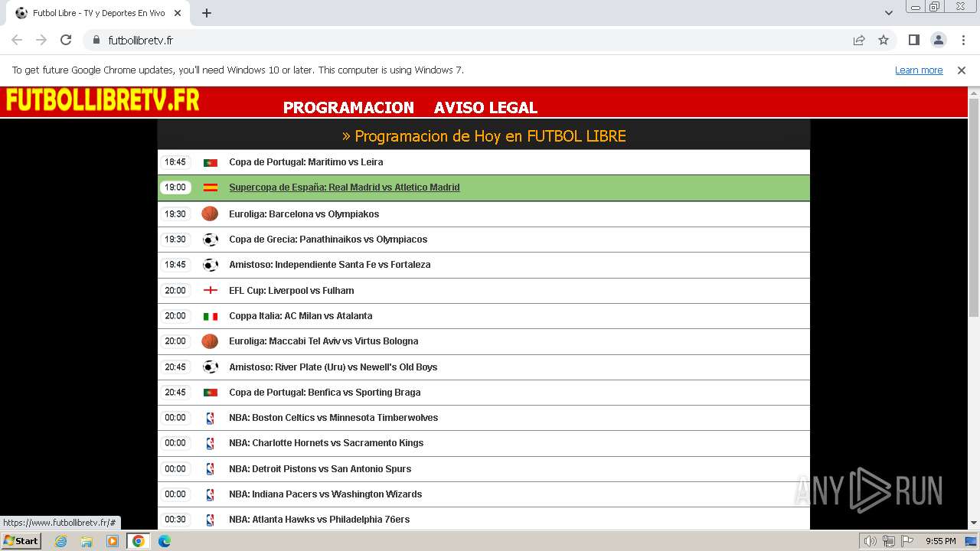Bookmark this page with the star icon
980x551 pixels.
pyautogui.click(x=884, y=40)
